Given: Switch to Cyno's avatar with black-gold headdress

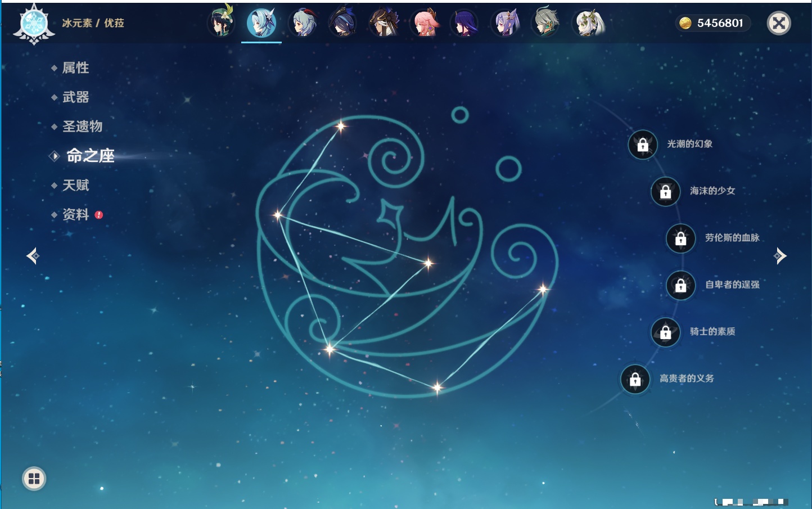Looking at the screenshot, I should (384, 22).
